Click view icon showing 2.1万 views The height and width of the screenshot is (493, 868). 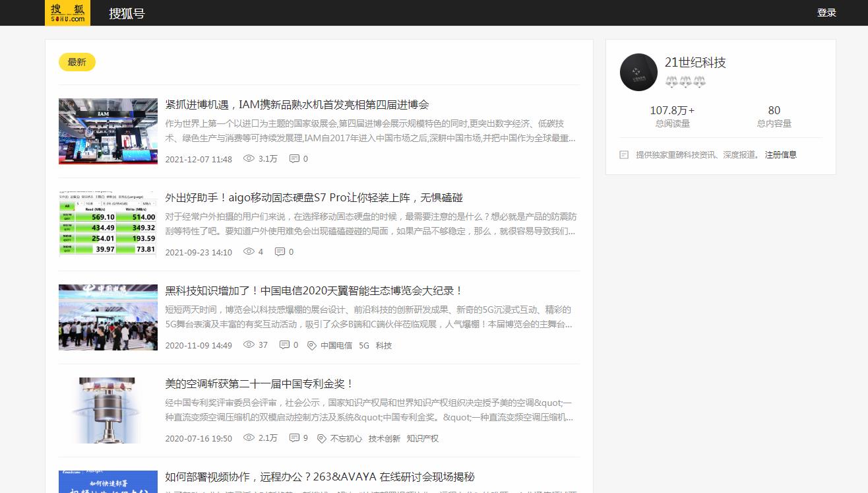click(x=249, y=438)
